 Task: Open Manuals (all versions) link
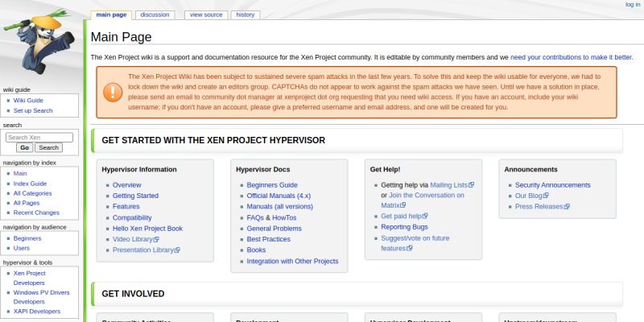pos(279,207)
